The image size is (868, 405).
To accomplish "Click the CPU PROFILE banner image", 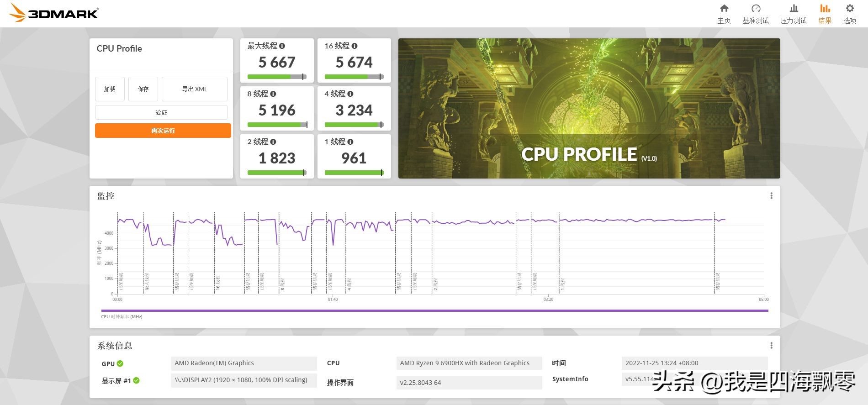I will (589, 108).
